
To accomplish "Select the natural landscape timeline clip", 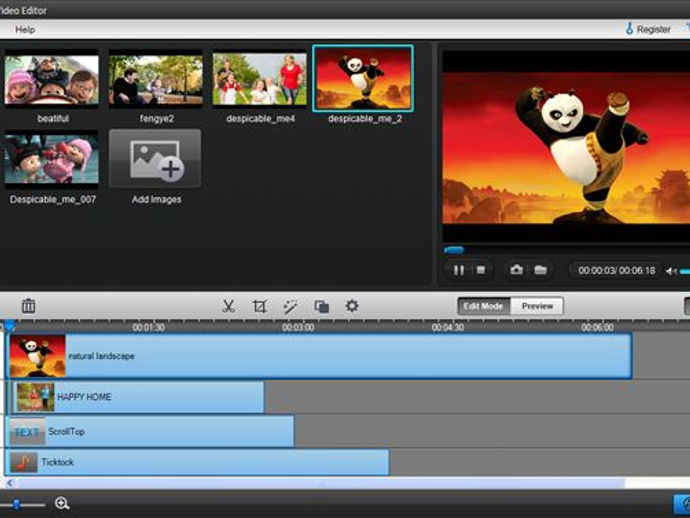I will point(320,356).
